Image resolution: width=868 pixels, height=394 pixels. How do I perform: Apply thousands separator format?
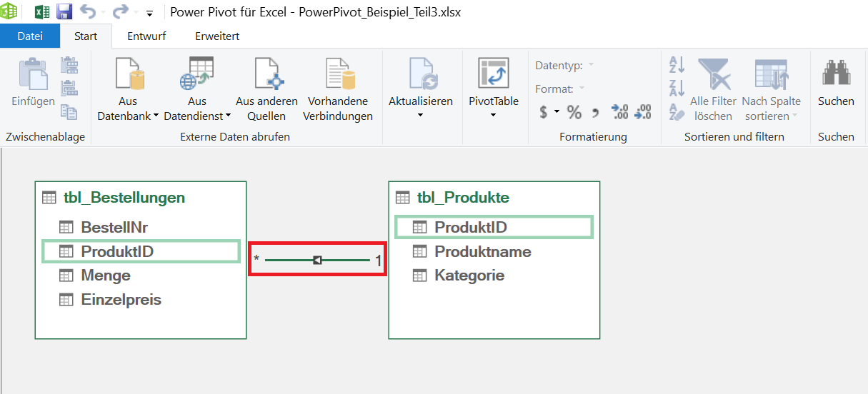(x=595, y=112)
